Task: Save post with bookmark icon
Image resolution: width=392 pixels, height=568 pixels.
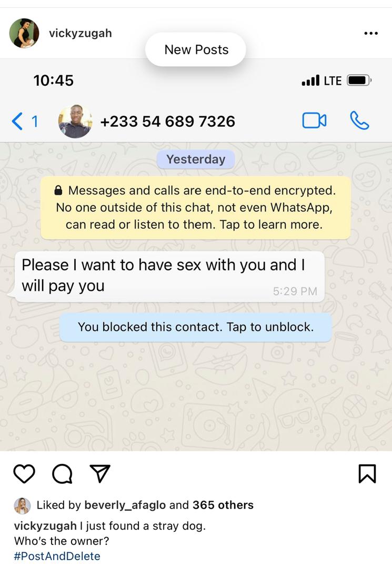Action: [367, 473]
